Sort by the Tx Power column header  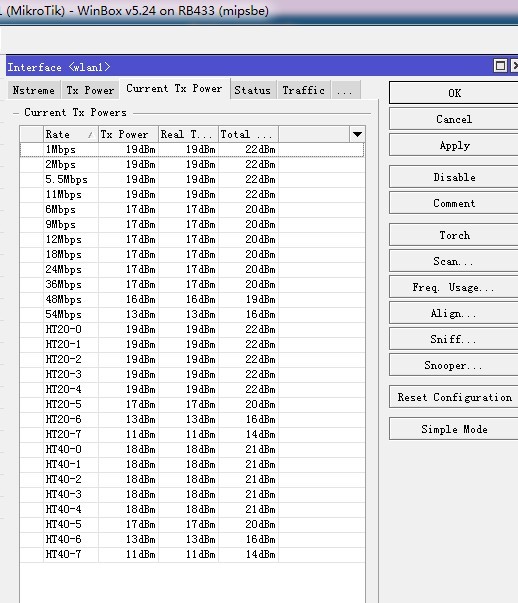click(128, 134)
